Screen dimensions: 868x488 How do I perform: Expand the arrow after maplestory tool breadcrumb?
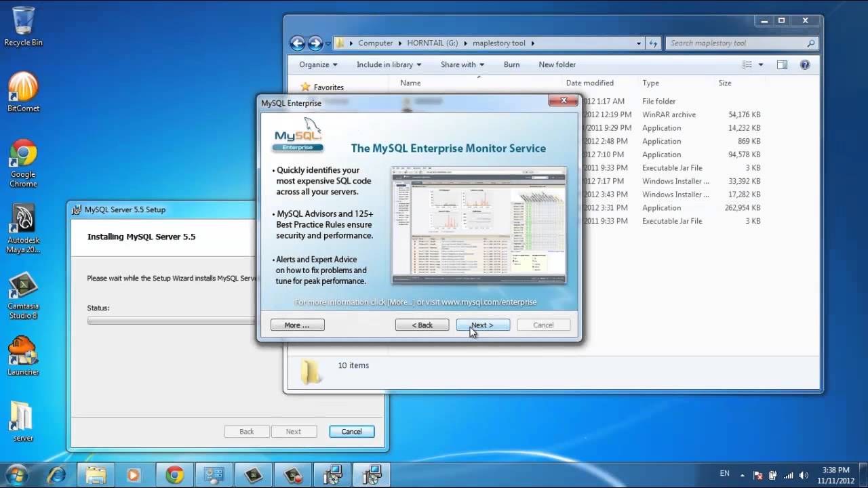(x=533, y=43)
